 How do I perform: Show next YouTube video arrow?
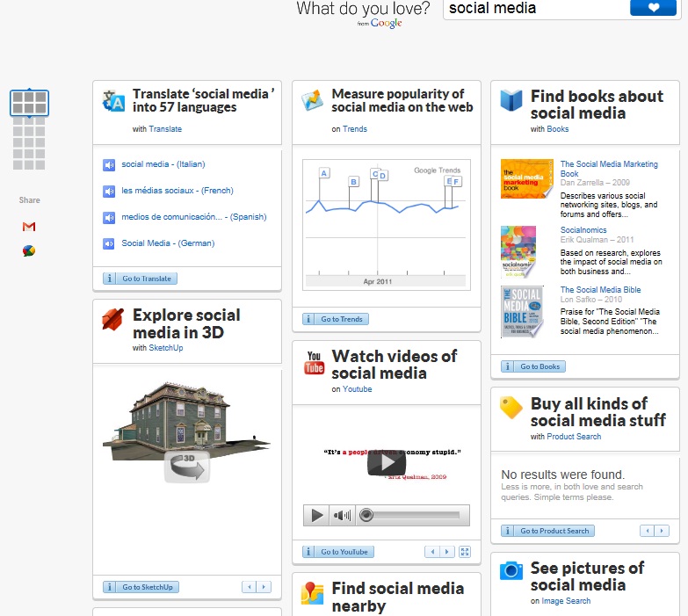click(x=447, y=552)
